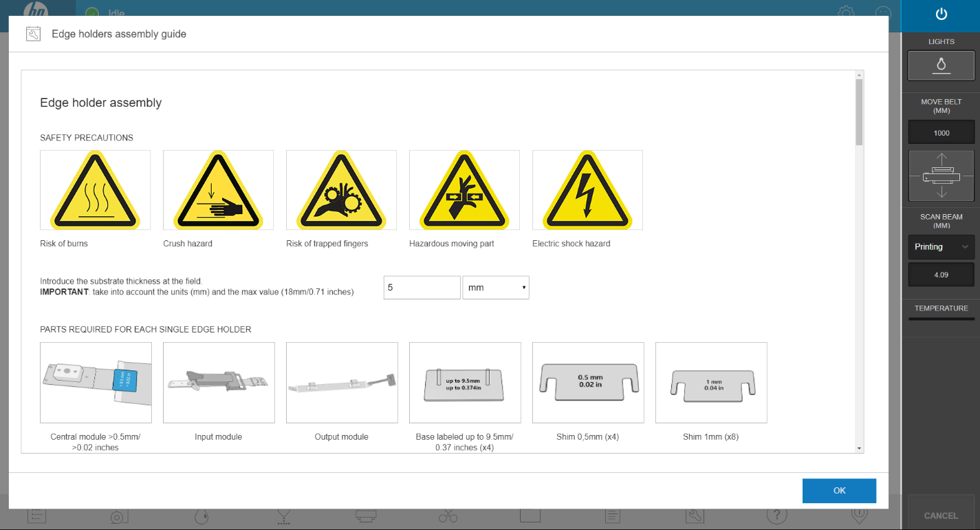Click the Crush hazard warning icon

pos(218,190)
